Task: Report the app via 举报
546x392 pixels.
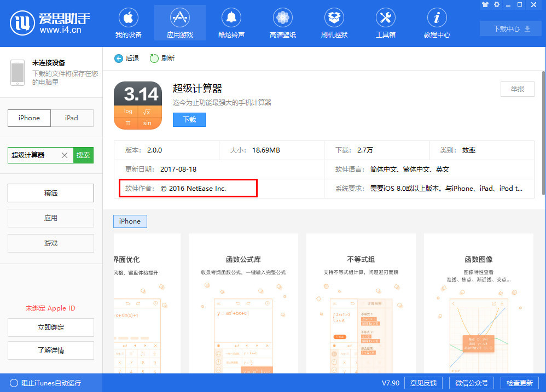Action: [516, 89]
